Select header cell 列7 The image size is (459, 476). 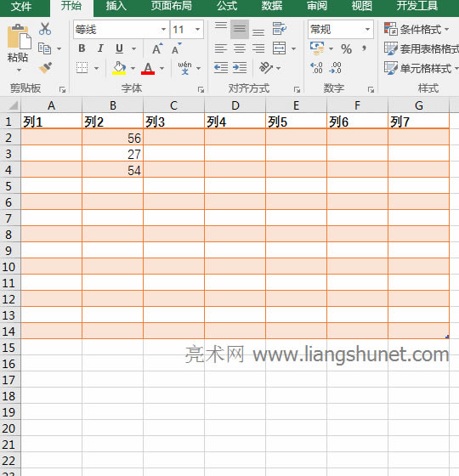click(x=418, y=121)
